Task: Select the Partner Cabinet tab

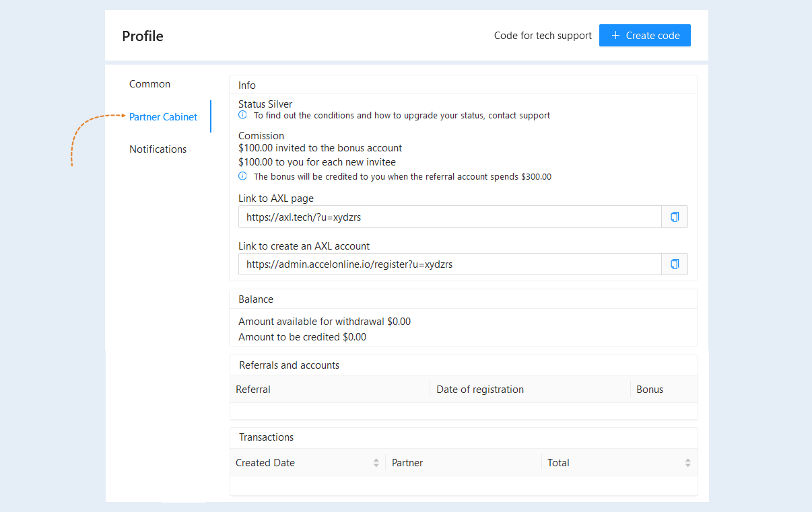Action: [x=164, y=117]
